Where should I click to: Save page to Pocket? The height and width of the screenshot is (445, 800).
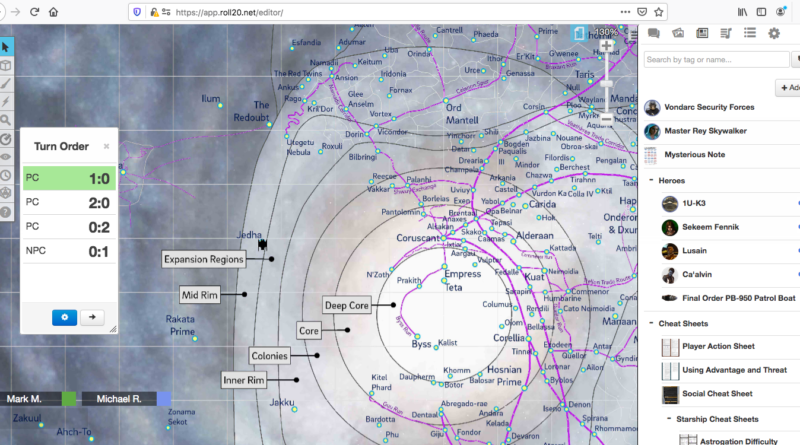[642, 12]
